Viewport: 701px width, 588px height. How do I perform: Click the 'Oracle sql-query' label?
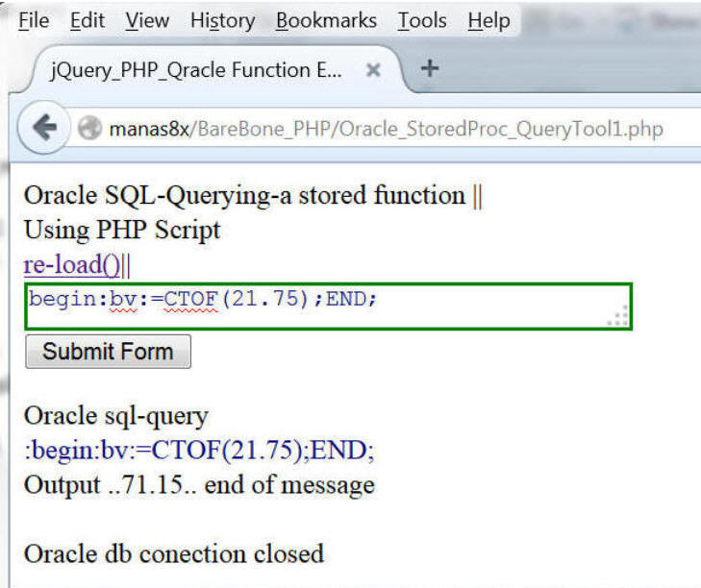coord(116,416)
